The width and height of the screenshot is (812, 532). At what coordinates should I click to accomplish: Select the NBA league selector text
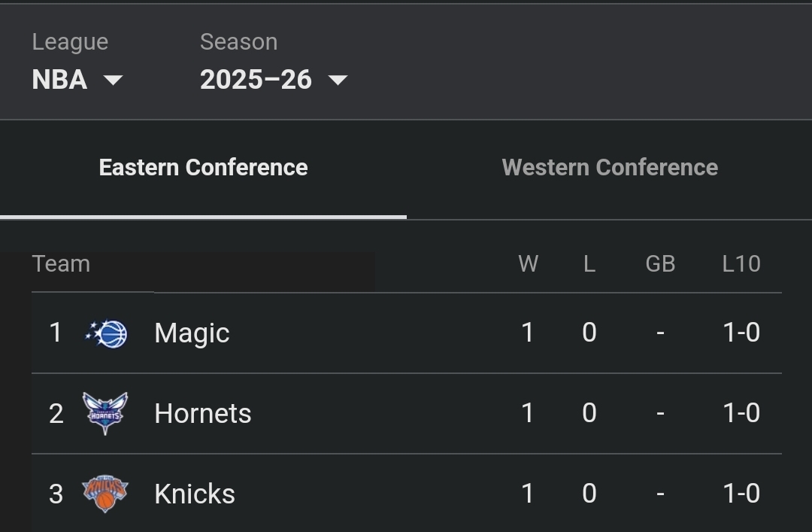59,80
